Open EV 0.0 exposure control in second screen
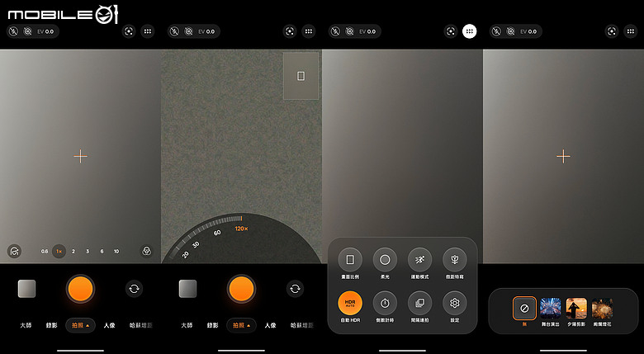This screenshot has height=354, width=644. pyautogui.click(x=206, y=31)
